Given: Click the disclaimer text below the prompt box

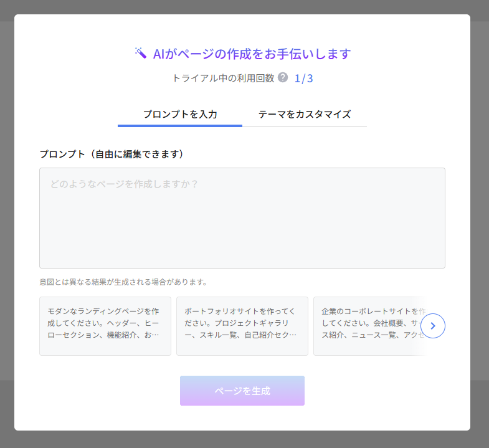Looking at the screenshot, I should point(123,282).
